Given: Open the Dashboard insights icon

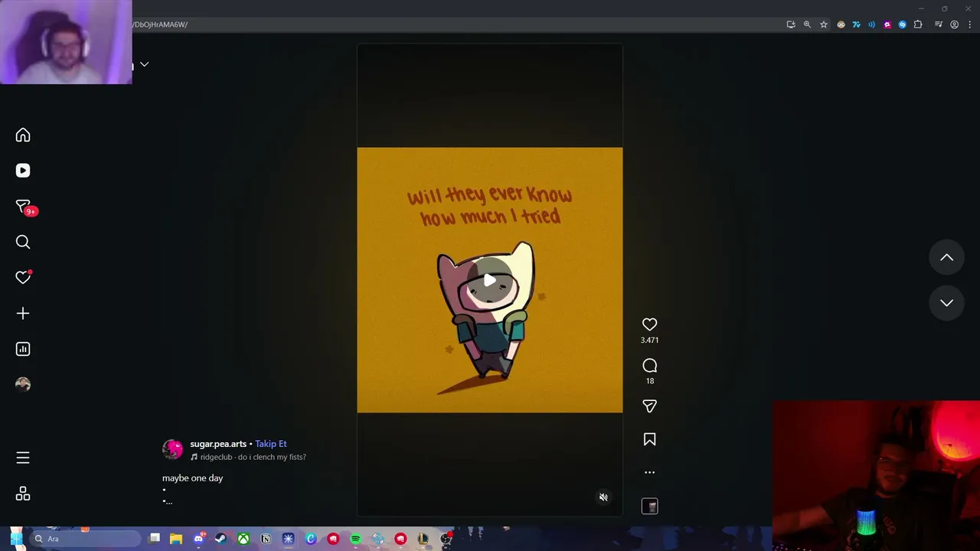Looking at the screenshot, I should pos(23,349).
